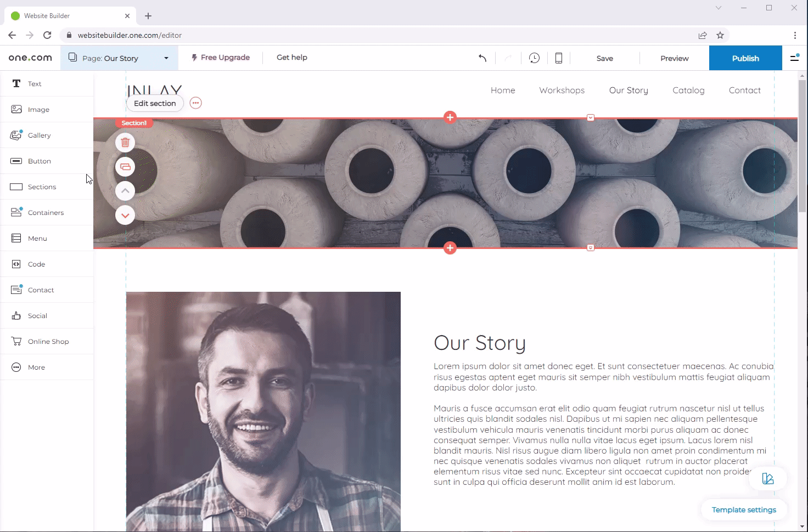808x532 pixels.
Task: Select the portrait photo of the man
Action: [x=263, y=411]
